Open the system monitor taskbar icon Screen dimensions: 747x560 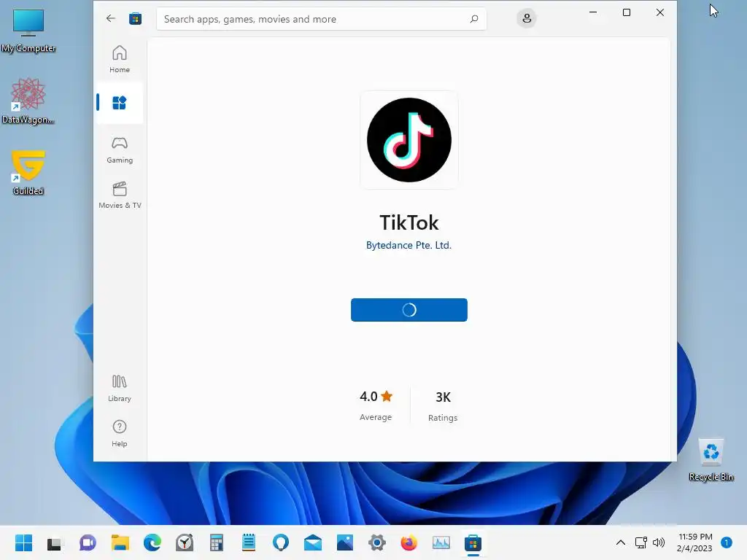(x=441, y=542)
